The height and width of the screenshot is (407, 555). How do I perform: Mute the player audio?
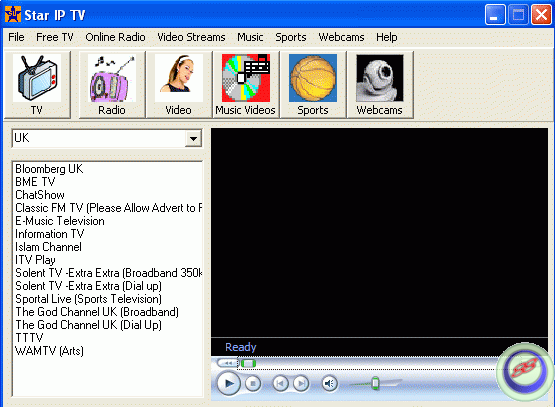tap(330, 383)
